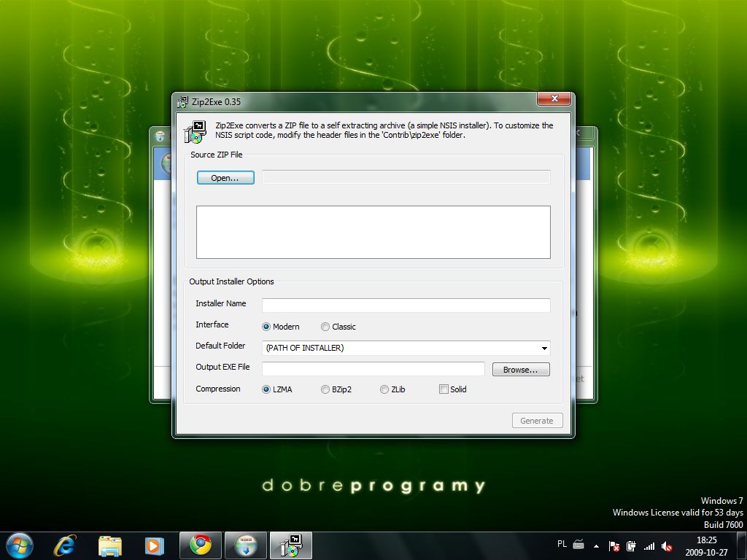Open Windows Explorer folder icon in taskbar
Screen dimensions: 747x560
tap(109, 545)
